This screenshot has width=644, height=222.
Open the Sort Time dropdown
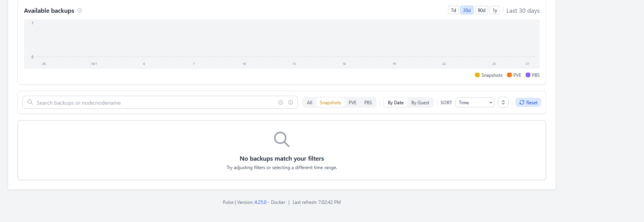475,102
